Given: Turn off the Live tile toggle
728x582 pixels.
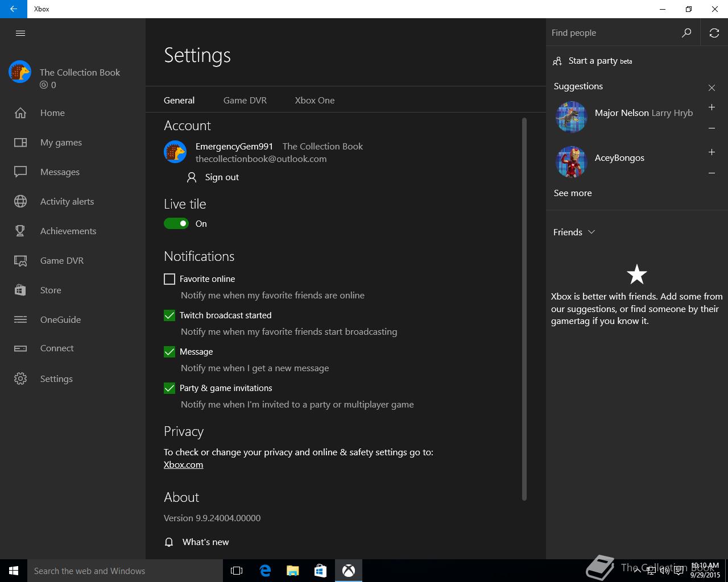Looking at the screenshot, I should pos(176,224).
